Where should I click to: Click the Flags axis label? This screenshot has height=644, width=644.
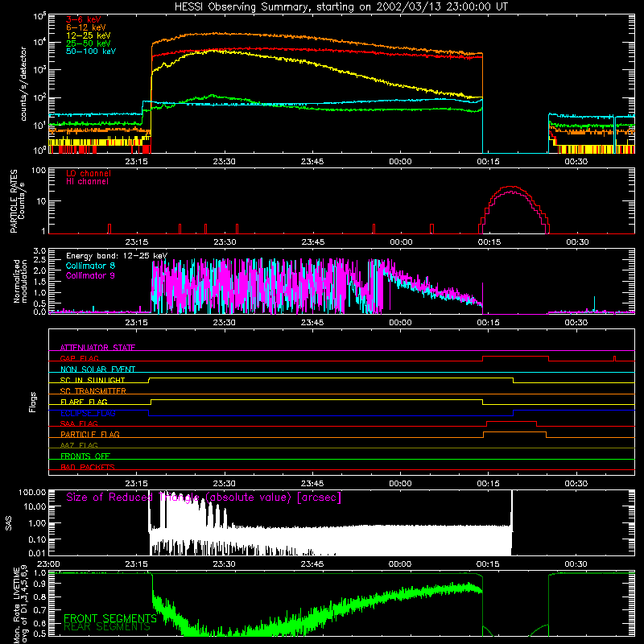[x=32, y=402]
